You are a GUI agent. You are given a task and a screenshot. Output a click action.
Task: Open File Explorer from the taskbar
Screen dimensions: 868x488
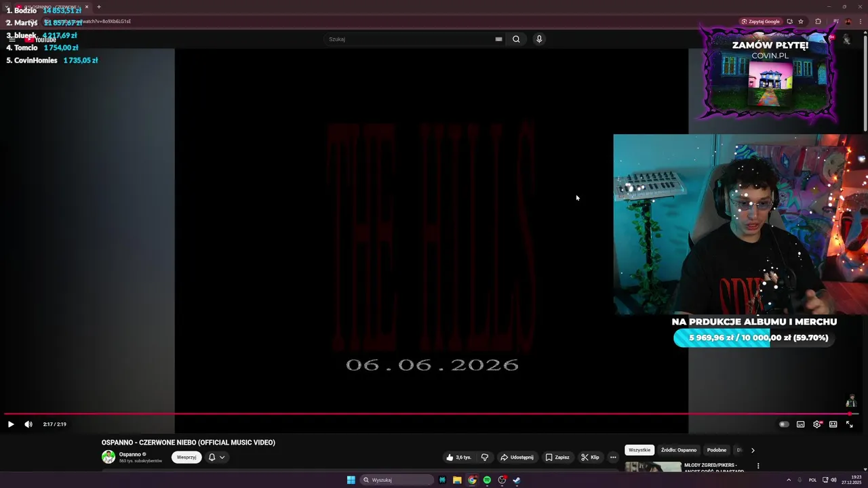457,480
